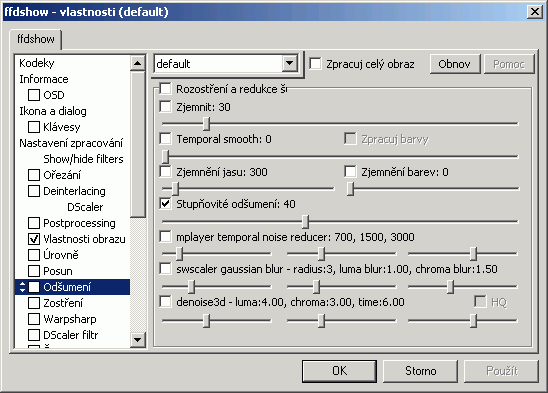Open Show/hide filters item
This screenshot has width=548, height=393.
pyautogui.click(x=83, y=159)
